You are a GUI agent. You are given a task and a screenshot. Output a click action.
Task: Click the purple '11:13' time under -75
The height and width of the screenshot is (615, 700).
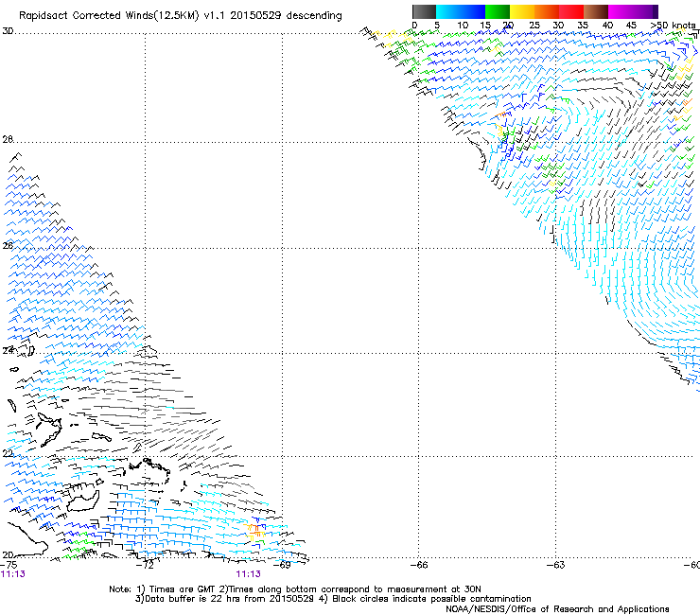13,574
